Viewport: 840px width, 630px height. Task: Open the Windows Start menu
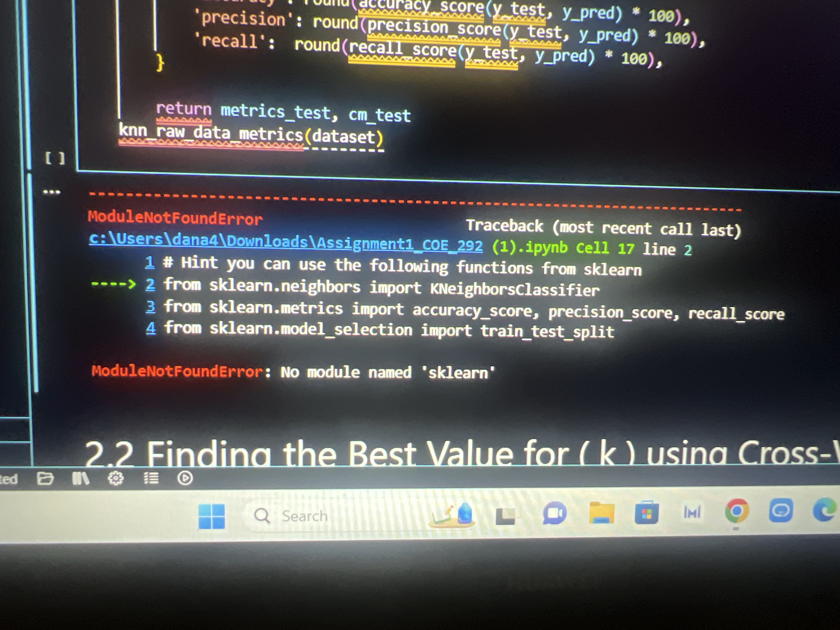point(212,516)
